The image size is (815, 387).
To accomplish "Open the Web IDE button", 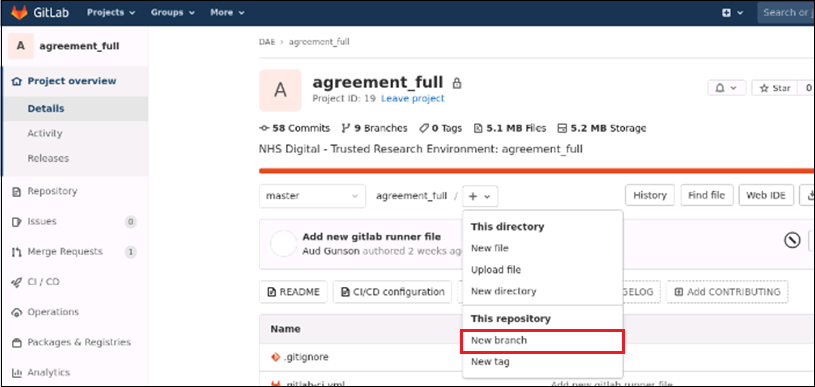I will 766,195.
